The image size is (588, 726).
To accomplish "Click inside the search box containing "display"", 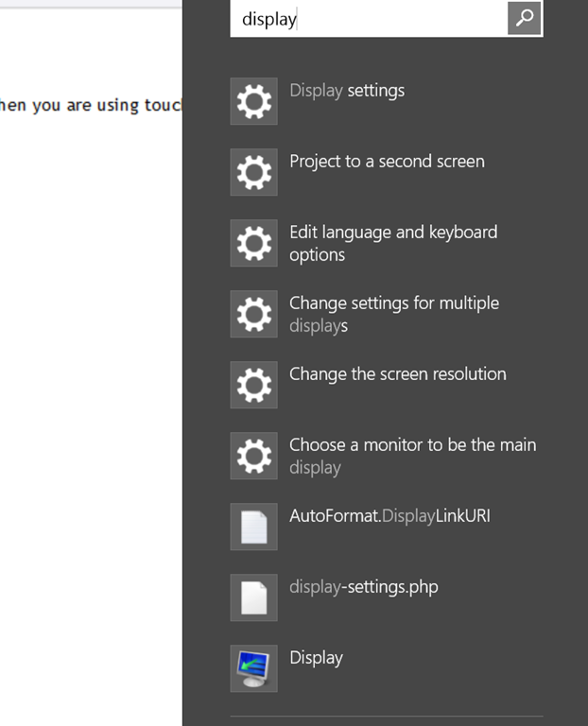I will point(369,19).
